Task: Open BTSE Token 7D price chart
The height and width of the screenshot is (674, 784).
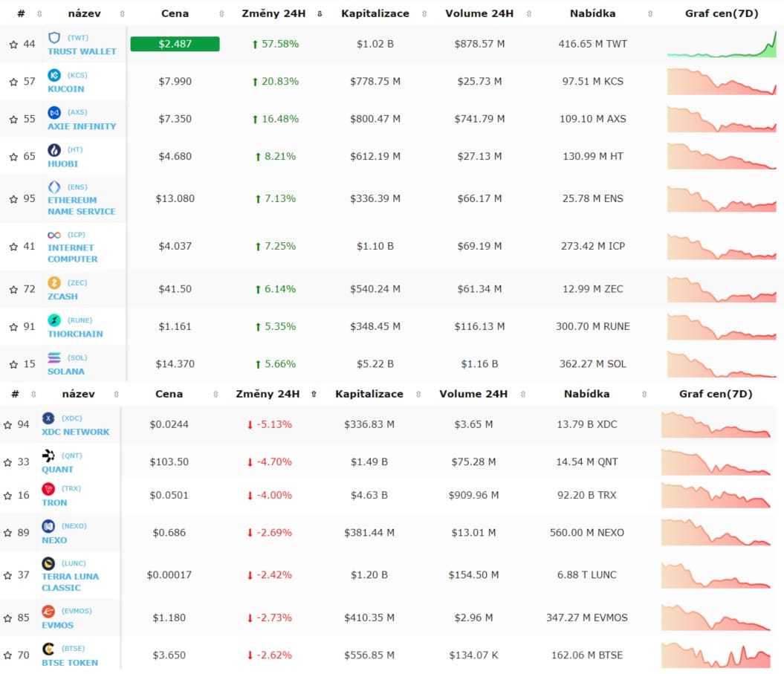Action: click(716, 655)
